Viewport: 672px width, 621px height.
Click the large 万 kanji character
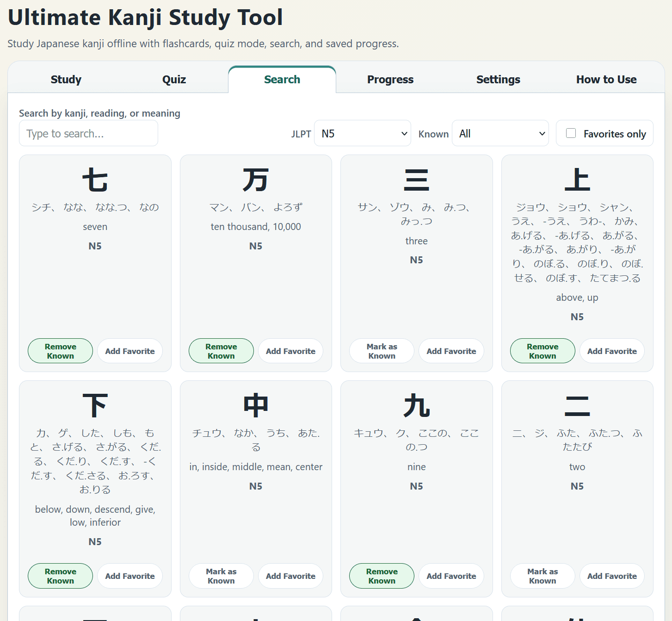coord(256,180)
